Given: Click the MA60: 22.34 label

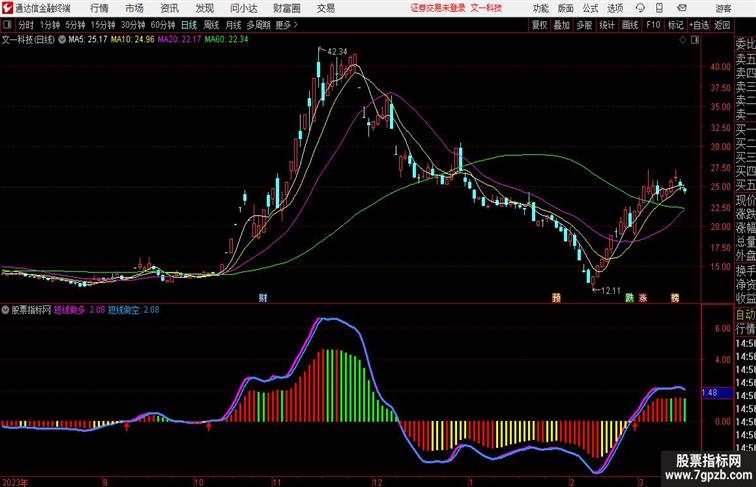Looking at the screenshot, I should (x=226, y=40).
